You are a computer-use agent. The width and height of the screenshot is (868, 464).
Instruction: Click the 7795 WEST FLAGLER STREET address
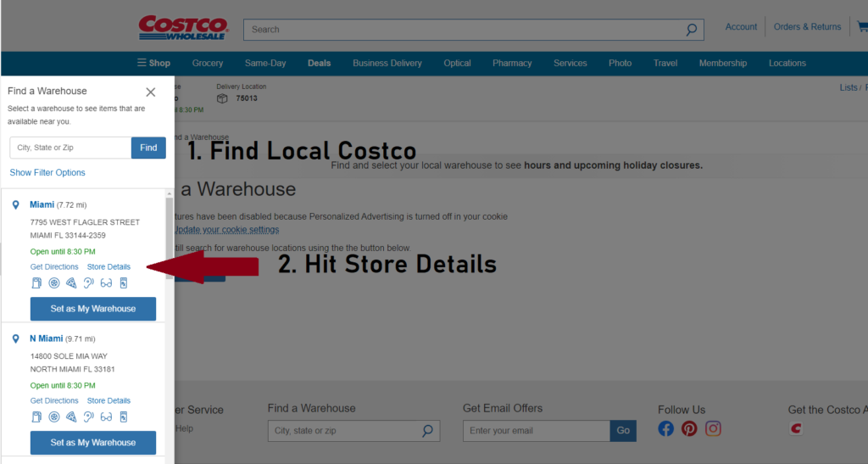[85, 222]
